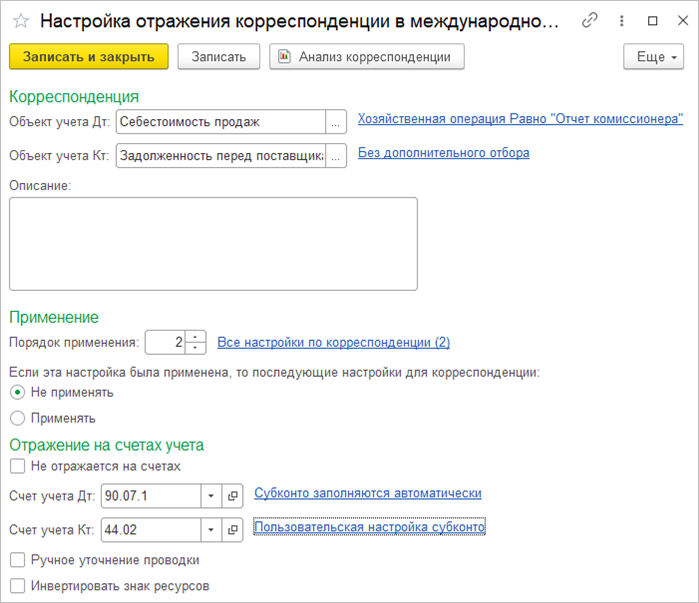Image resolution: width=699 pixels, height=603 pixels.
Task: Click ellipsis button for Объект учета Кт
Action: coord(336,154)
